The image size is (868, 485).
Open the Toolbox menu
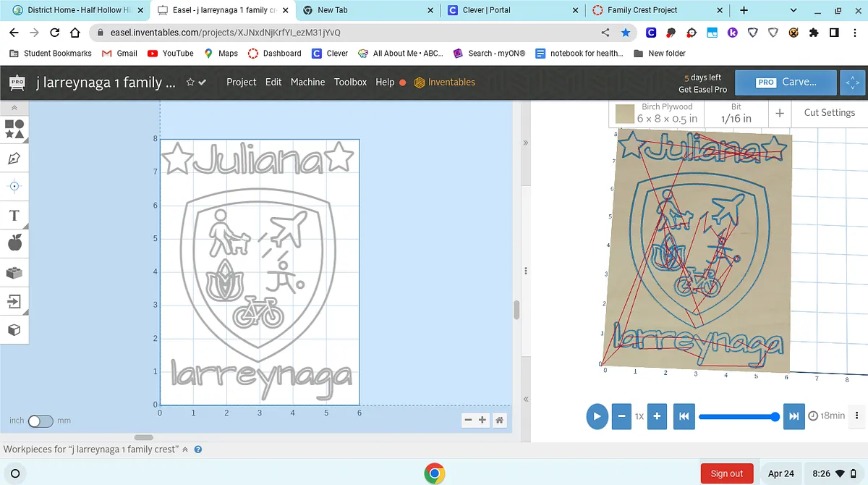pyautogui.click(x=350, y=83)
